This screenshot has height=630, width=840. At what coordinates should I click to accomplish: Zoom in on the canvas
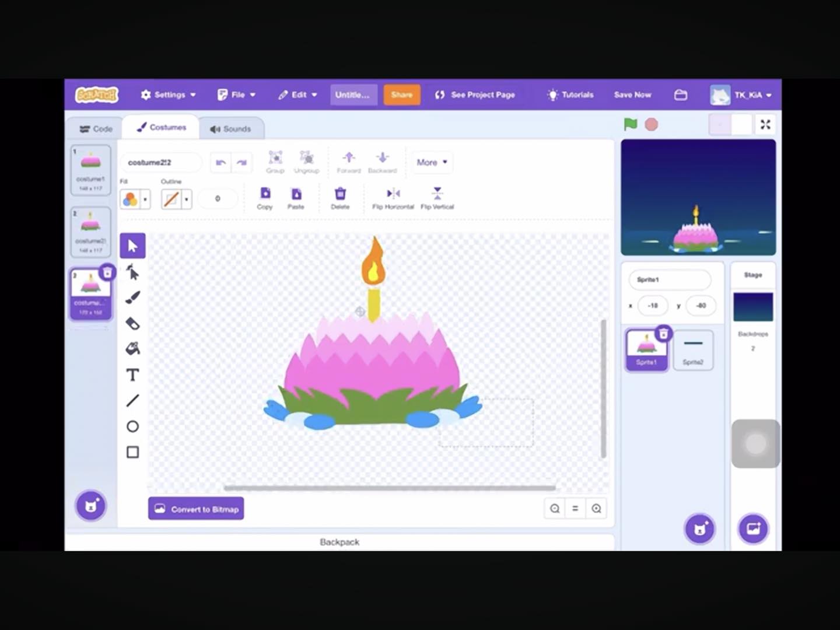[596, 509]
